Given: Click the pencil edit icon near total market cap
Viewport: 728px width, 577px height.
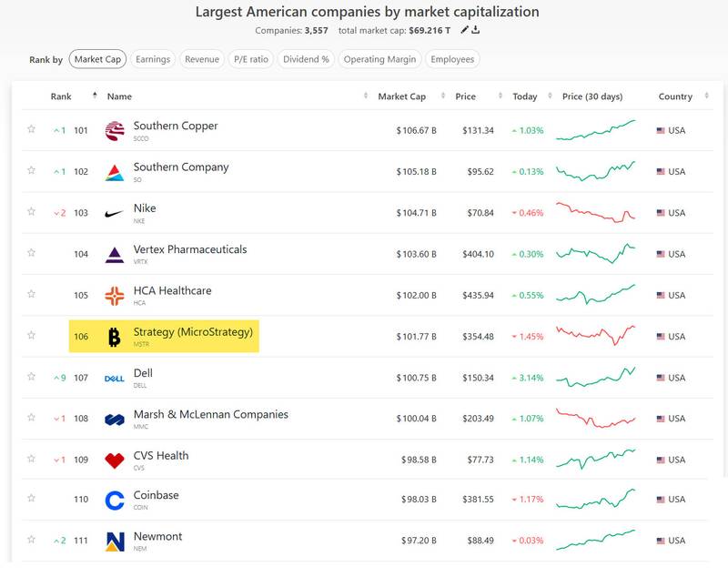Looking at the screenshot, I should (464, 30).
